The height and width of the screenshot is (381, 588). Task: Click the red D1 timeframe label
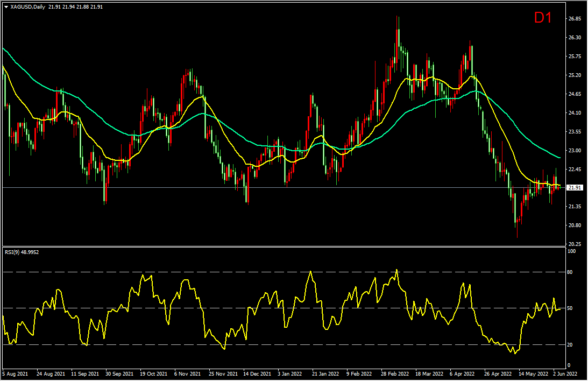tap(543, 18)
